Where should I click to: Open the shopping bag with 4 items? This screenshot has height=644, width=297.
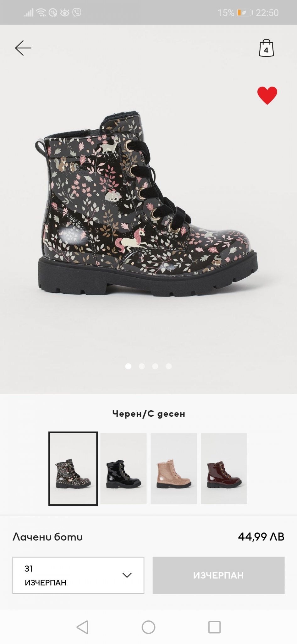coord(266,48)
